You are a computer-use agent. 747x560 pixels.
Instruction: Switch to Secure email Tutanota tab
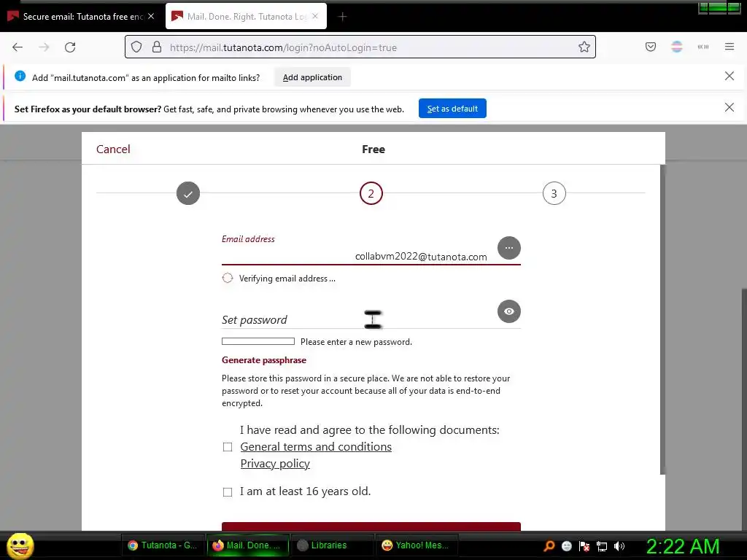81,17
